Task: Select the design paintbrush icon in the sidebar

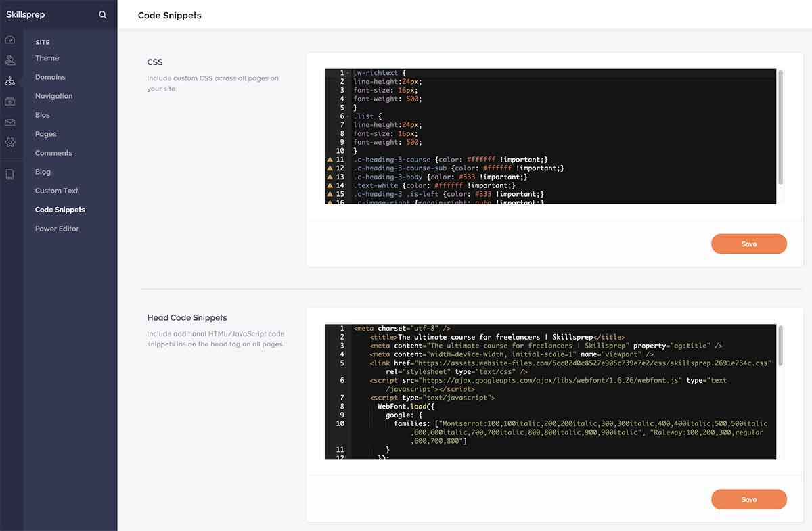Action: pos(10,60)
